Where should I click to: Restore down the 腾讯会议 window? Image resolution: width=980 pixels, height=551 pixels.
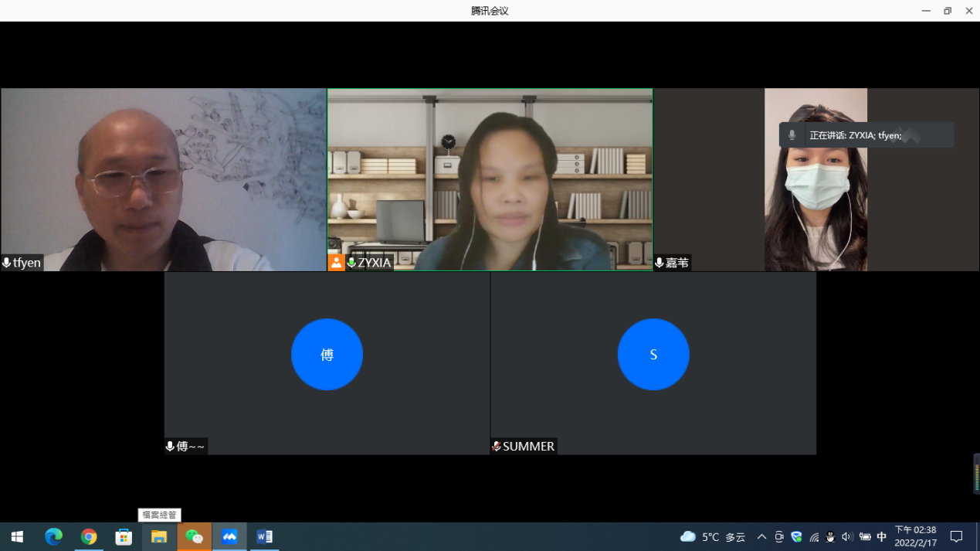948,11
